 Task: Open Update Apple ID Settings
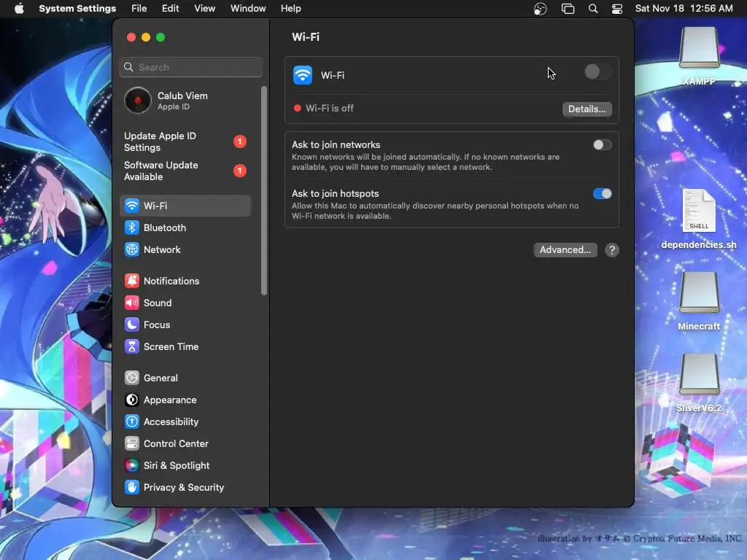pos(185,142)
